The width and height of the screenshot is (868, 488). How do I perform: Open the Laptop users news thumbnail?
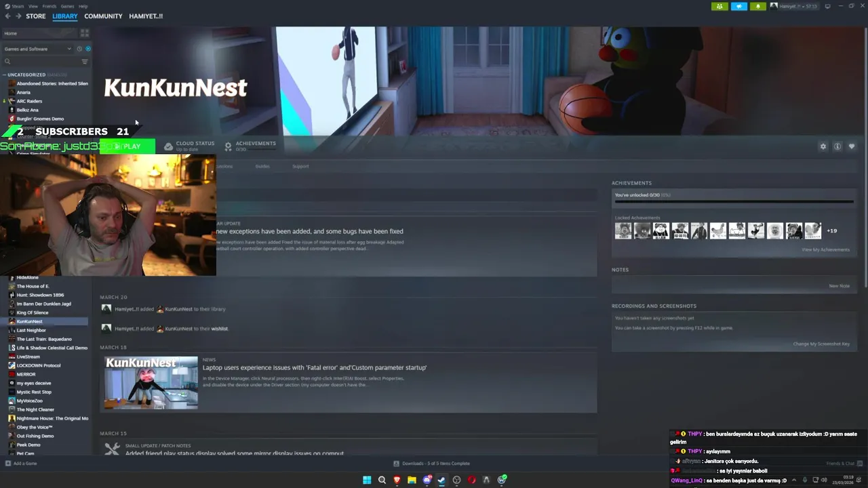pyautogui.click(x=151, y=383)
